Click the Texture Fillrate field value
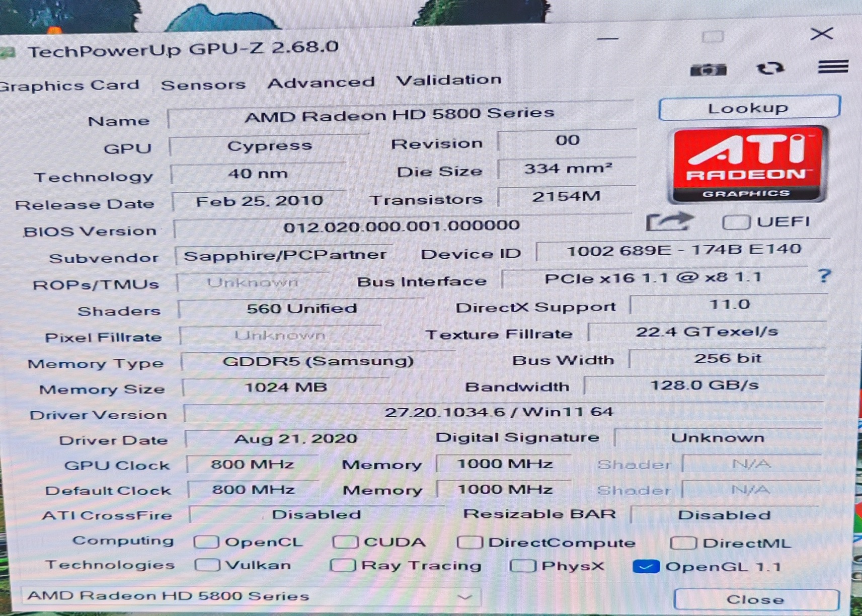Screen dimensions: 862x616 click(x=707, y=332)
